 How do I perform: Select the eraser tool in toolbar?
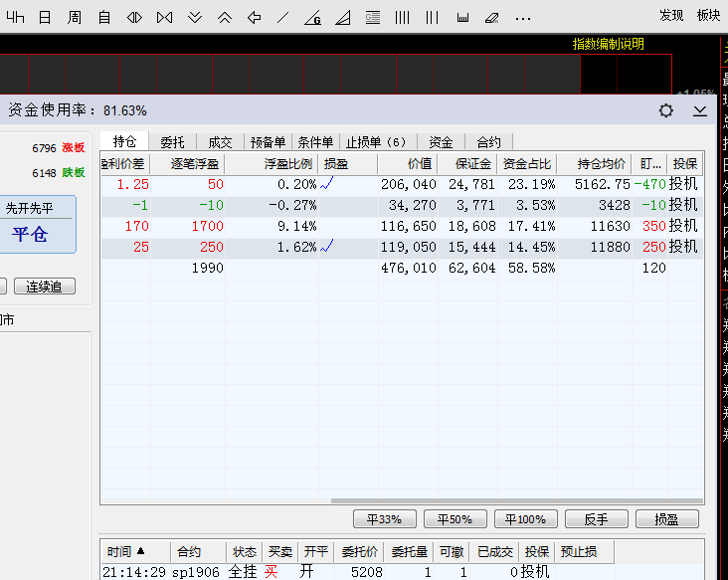[491, 17]
